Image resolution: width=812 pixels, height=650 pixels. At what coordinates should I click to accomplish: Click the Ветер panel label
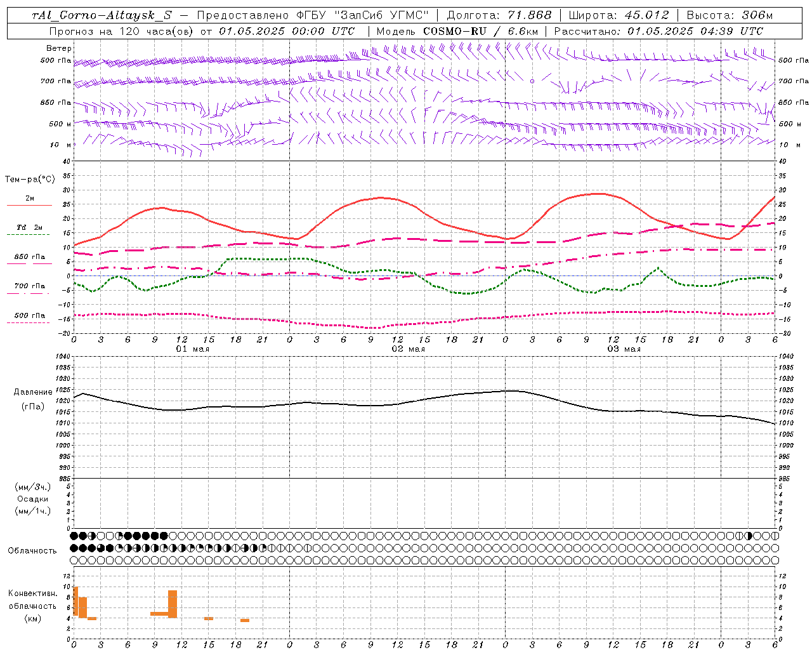[59, 48]
